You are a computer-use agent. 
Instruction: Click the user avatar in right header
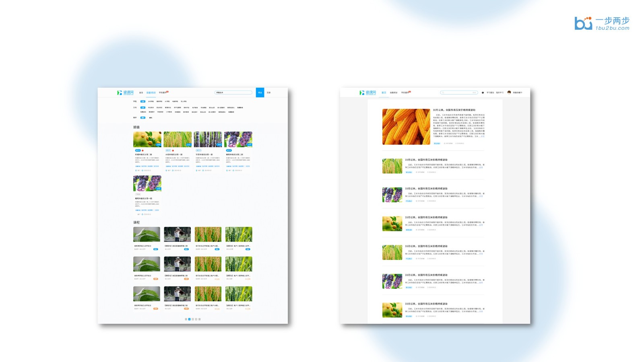pos(509,93)
